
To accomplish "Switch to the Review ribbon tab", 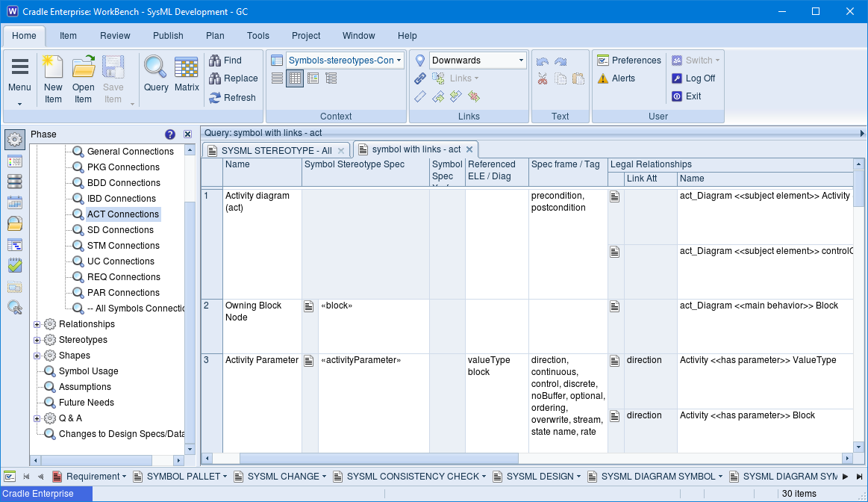I will point(115,35).
